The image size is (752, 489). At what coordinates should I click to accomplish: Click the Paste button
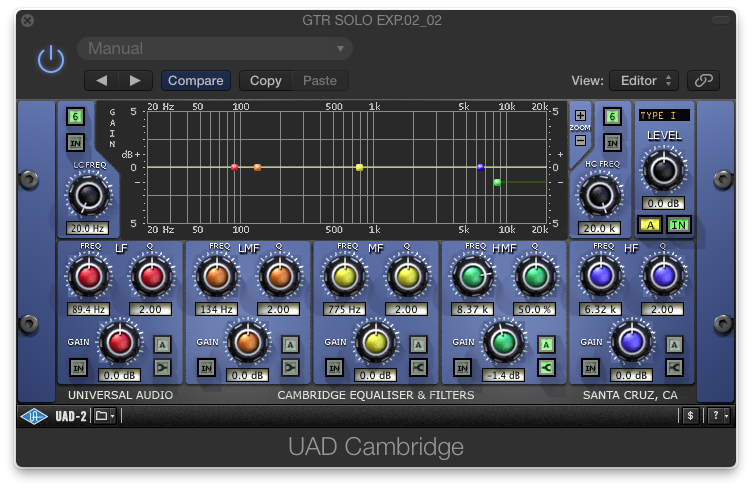coord(320,81)
